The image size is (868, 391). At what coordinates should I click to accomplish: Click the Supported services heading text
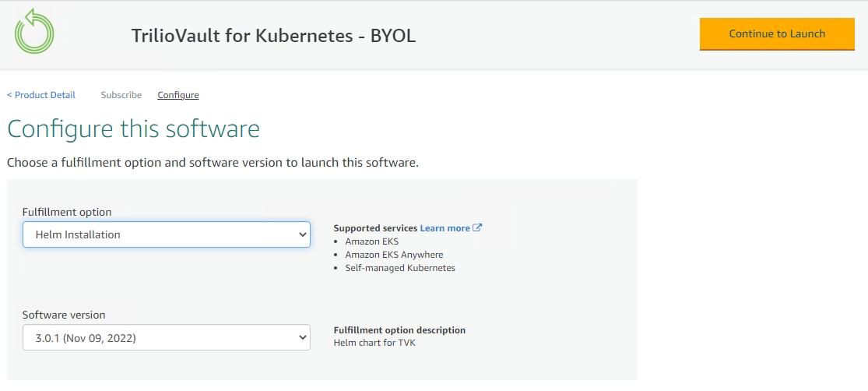375,228
